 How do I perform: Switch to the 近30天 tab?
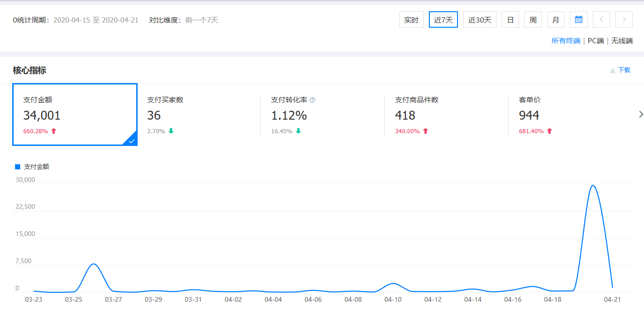(480, 19)
